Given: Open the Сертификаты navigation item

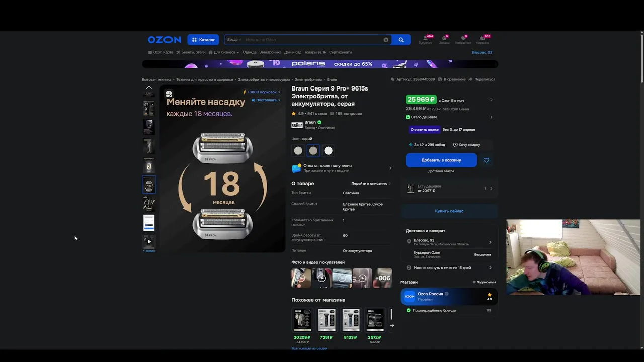Looking at the screenshot, I should click(341, 52).
